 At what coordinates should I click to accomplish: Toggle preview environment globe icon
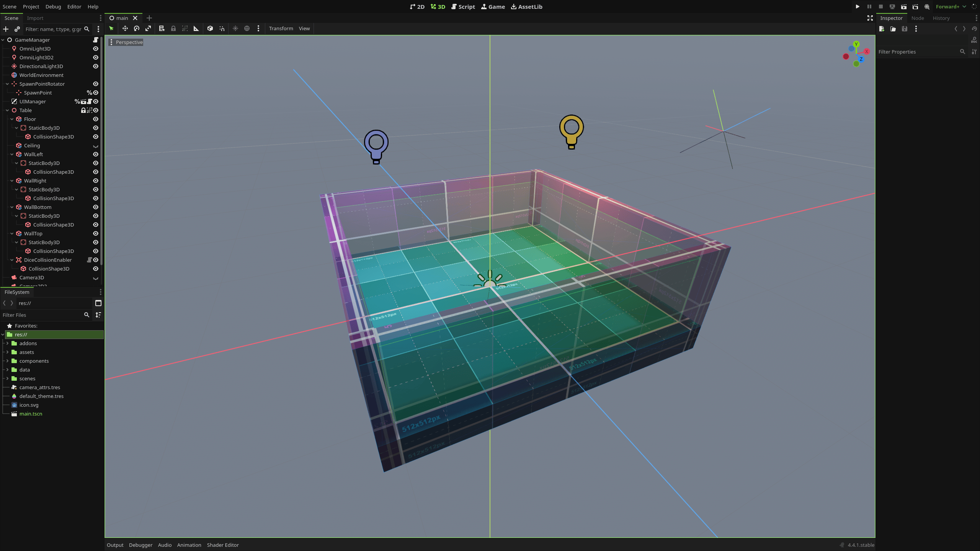point(247,28)
